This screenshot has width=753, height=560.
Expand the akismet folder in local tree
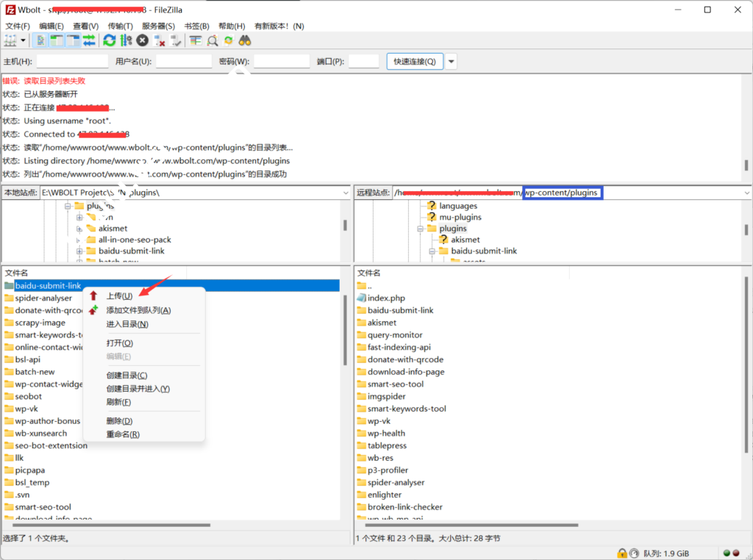pyautogui.click(x=79, y=229)
